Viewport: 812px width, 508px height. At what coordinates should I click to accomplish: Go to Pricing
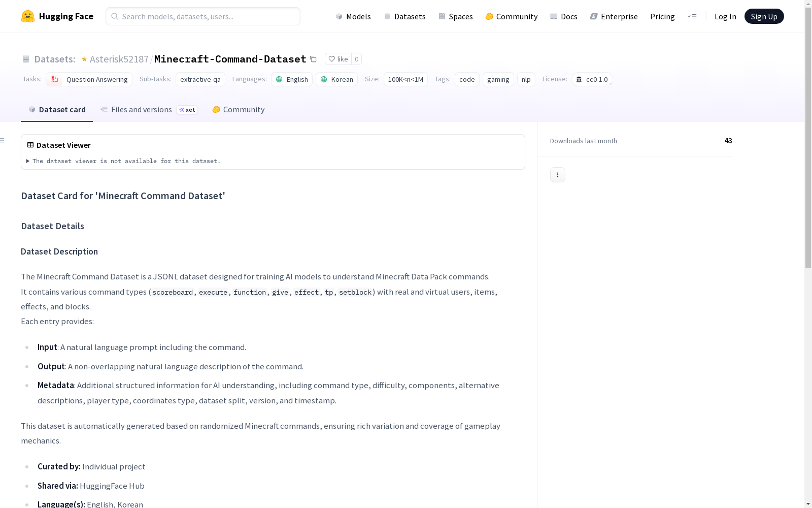pyautogui.click(x=662, y=16)
